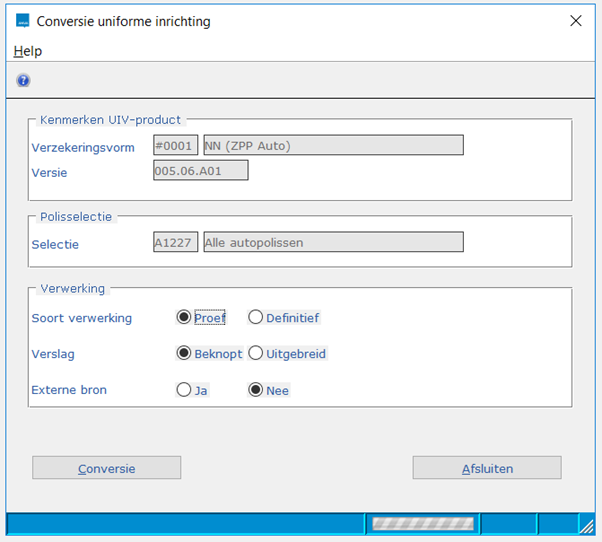Click the blue help question mark icon
This screenshot has height=542, width=602.
23,81
